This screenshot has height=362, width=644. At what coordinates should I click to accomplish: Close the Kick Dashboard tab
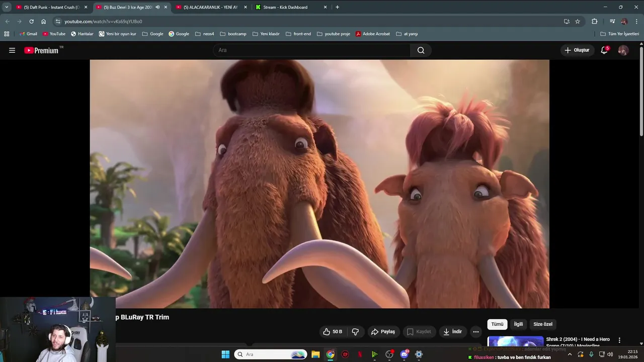click(325, 7)
